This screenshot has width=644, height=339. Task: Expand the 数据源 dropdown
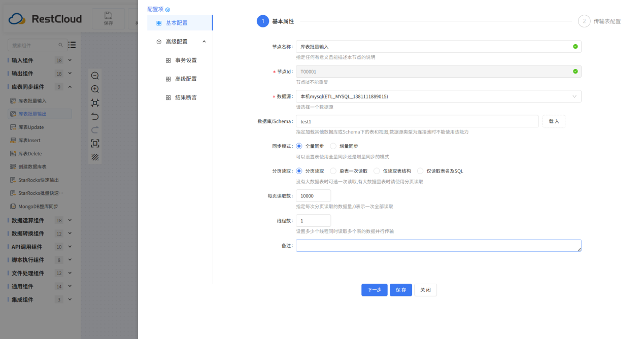pos(576,96)
